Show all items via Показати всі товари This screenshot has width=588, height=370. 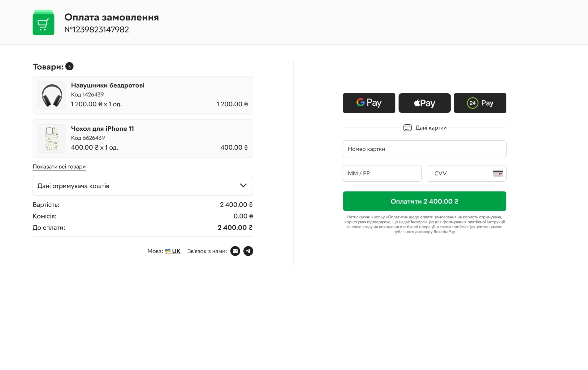59,167
